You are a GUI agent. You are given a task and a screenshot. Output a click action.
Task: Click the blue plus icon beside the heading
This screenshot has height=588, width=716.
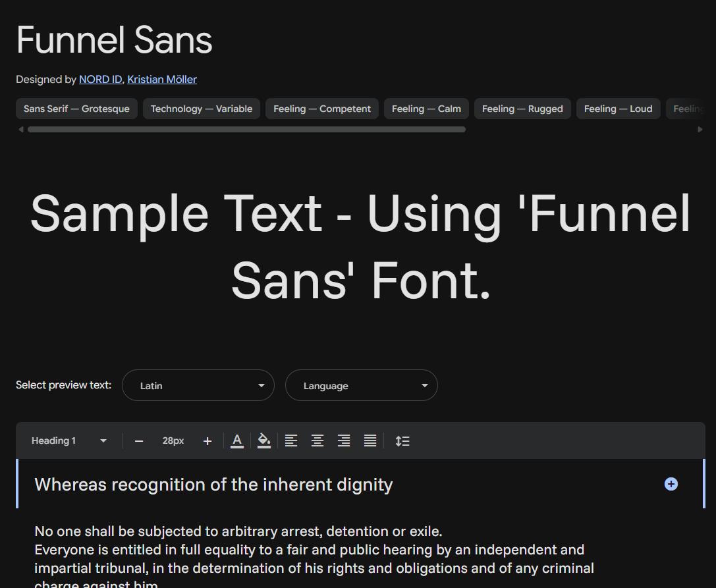point(671,484)
